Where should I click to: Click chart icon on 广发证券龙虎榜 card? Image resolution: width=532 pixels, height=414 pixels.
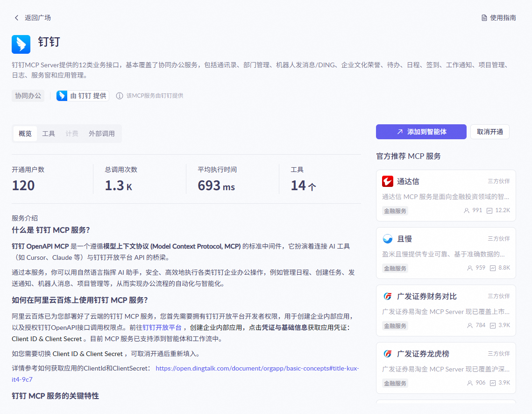(x=493, y=383)
